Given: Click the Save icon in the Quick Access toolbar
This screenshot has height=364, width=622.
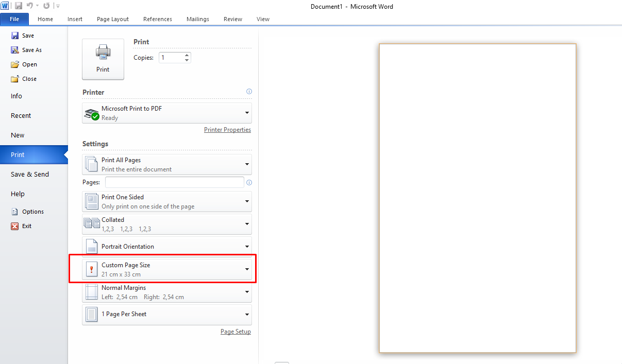Looking at the screenshot, I should pyautogui.click(x=19, y=6).
